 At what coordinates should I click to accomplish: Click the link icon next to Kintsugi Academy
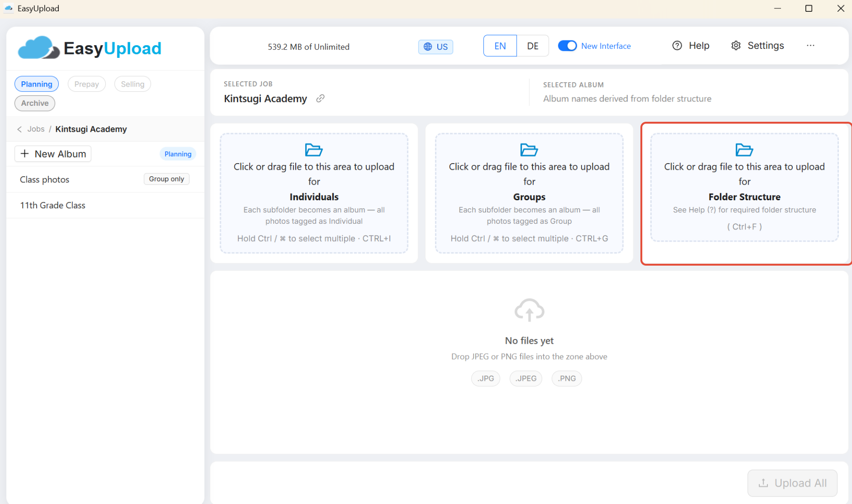point(320,98)
